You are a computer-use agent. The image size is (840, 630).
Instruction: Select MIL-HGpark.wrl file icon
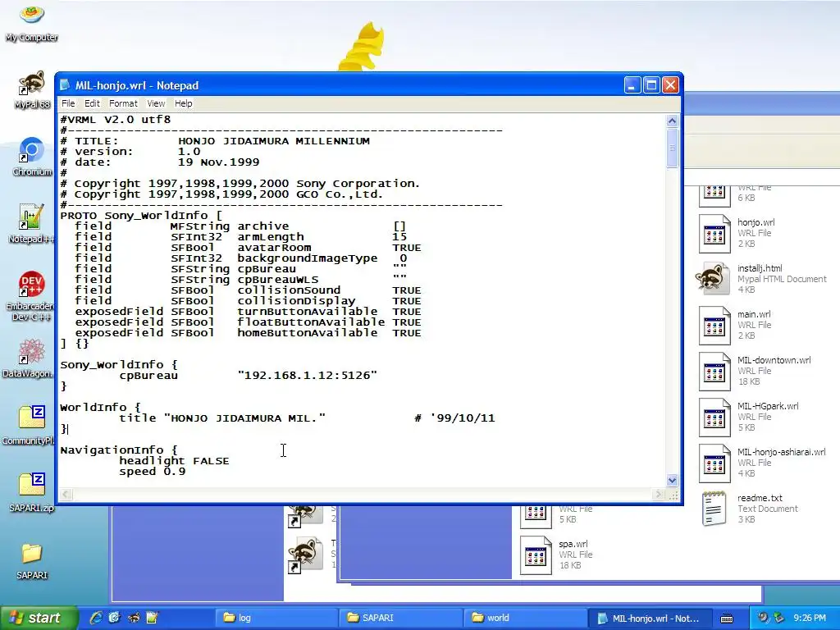[x=714, y=418]
